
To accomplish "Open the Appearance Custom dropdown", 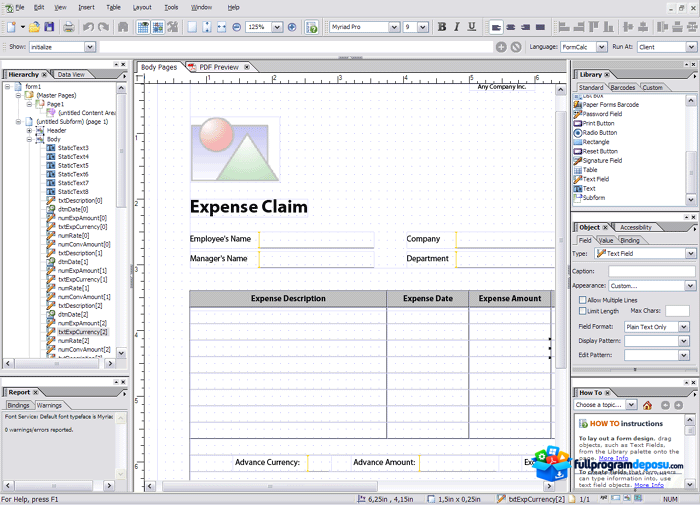I will [691, 286].
